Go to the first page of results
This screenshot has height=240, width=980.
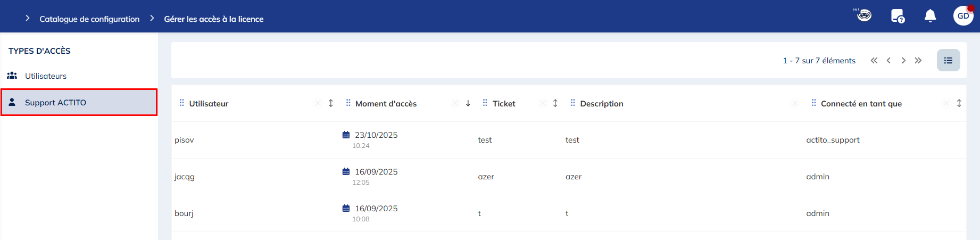pos(874,61)
